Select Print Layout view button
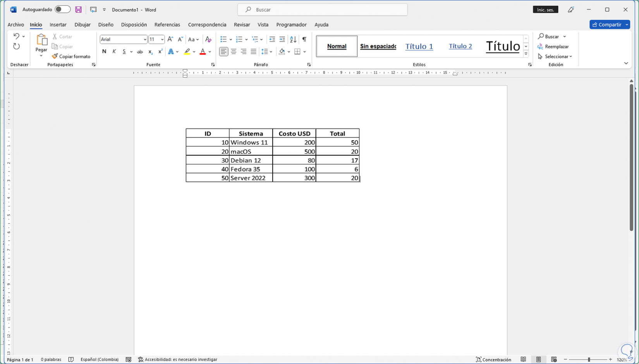Image resolution: width=639 pixels, height=364 pixels. tap(538, 359)
